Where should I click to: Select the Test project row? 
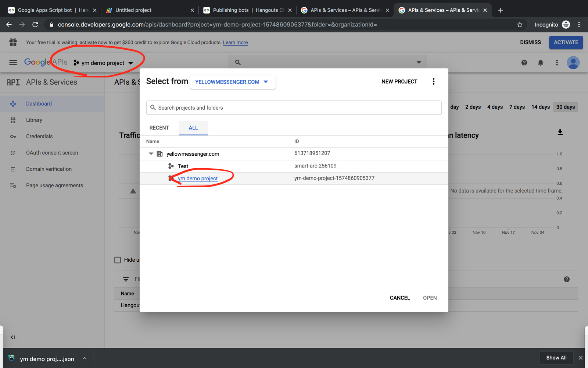point(294,166)
